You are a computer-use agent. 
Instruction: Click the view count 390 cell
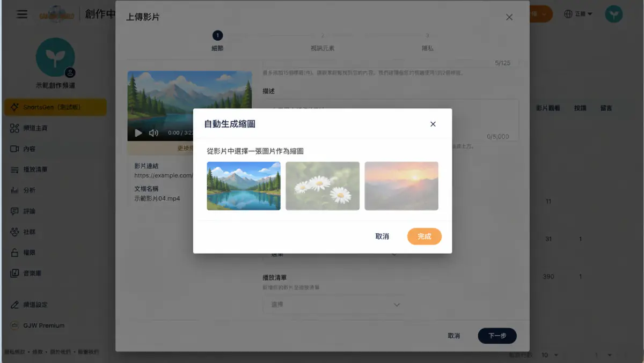point(548,277)
